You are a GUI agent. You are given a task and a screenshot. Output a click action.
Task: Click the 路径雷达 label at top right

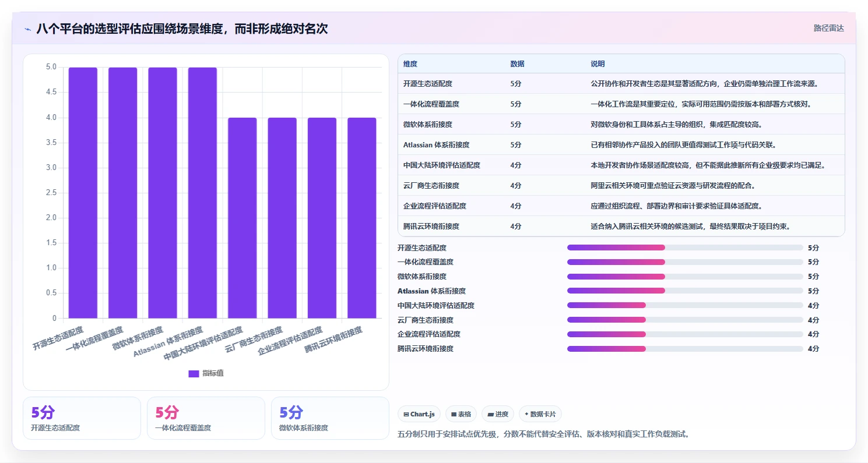pyautogui.click(x=828, y=28)
